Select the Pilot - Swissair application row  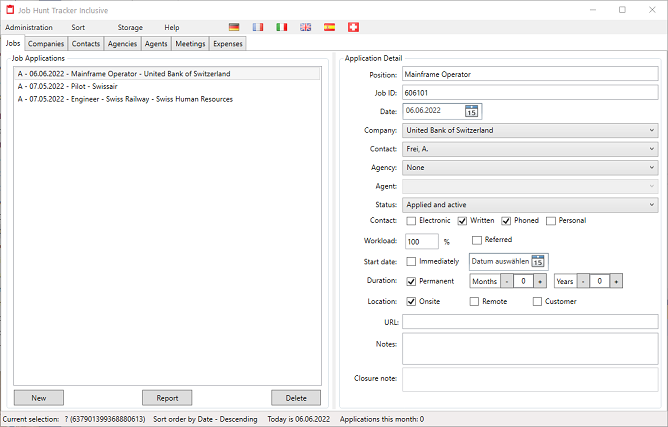167,87
